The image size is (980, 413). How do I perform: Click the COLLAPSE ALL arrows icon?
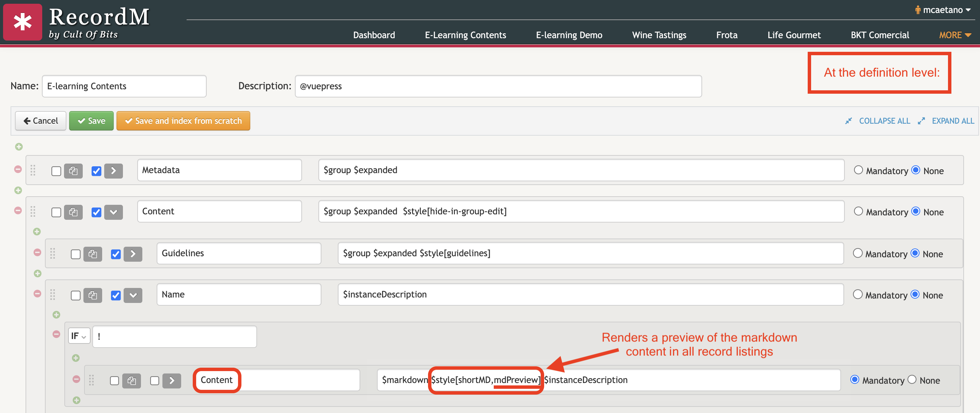(848, 121)
